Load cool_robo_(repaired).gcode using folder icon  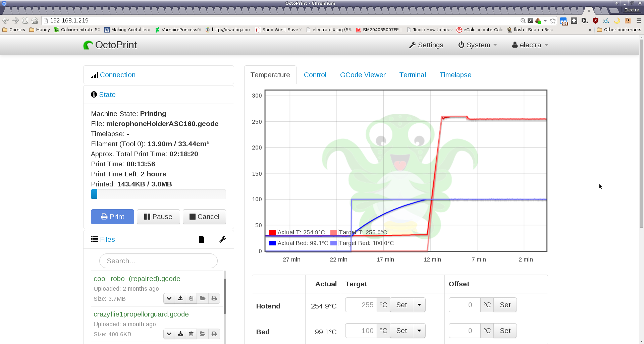[x=203, y=298]
